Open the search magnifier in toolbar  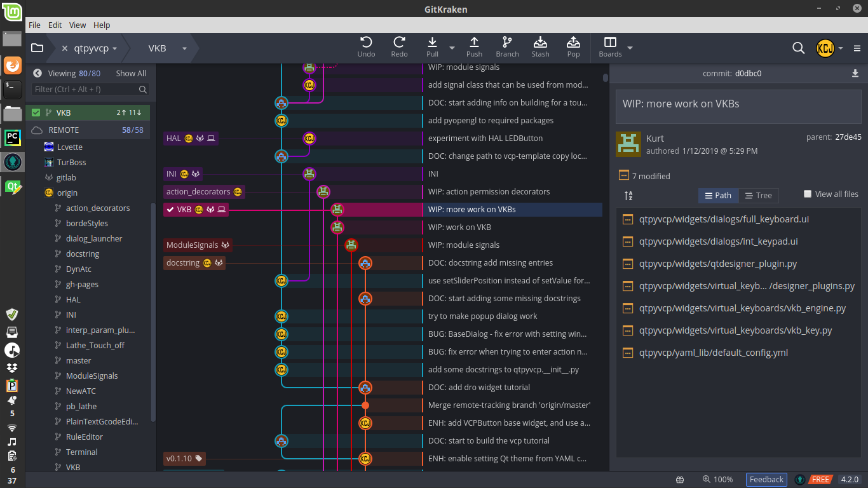coord(798,48)
